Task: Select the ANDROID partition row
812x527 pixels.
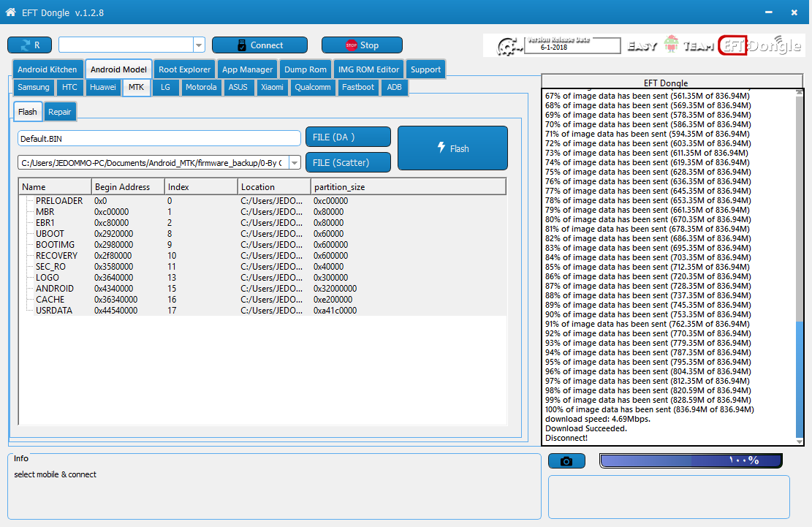Action: [262, 288]
